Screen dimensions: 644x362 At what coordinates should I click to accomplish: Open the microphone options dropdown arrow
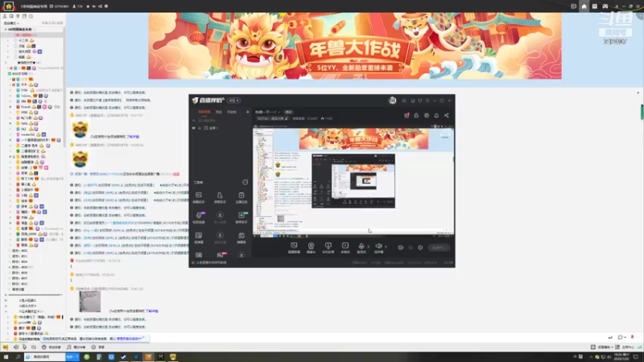click(368, 247)
